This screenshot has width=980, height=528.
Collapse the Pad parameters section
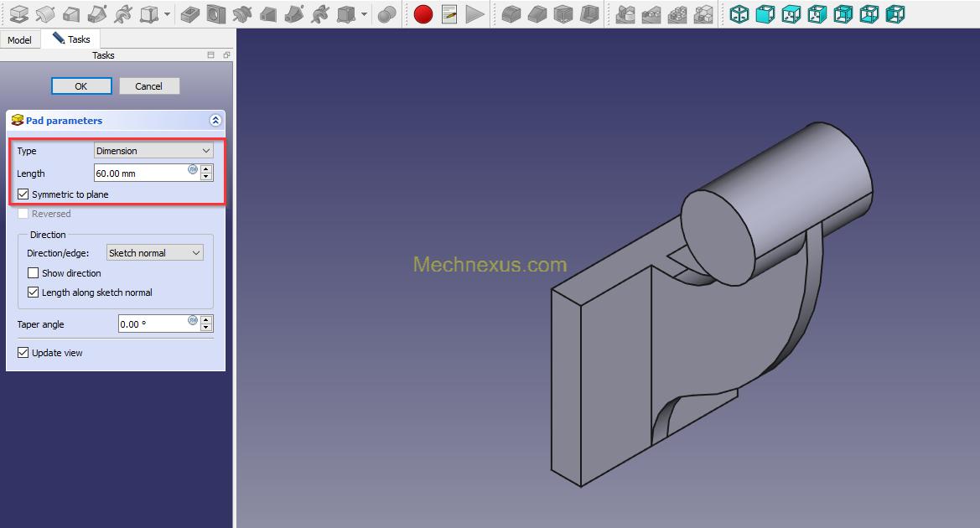(x=215, y=121)
